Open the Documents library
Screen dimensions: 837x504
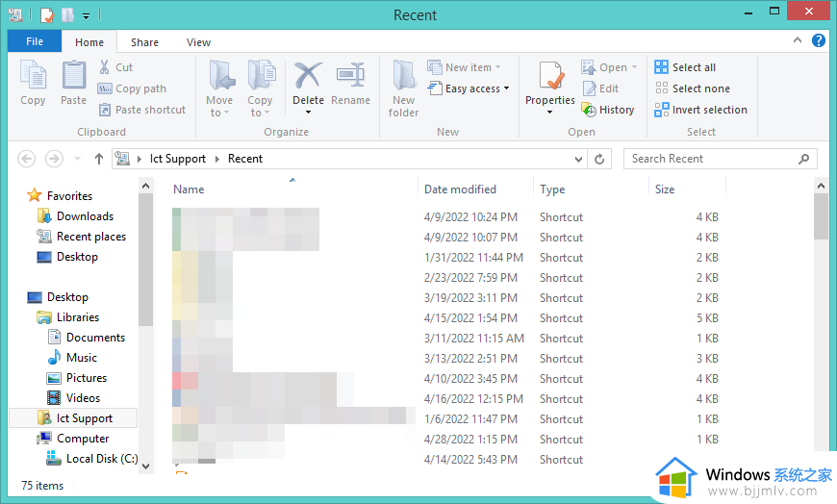pos(87,338)
